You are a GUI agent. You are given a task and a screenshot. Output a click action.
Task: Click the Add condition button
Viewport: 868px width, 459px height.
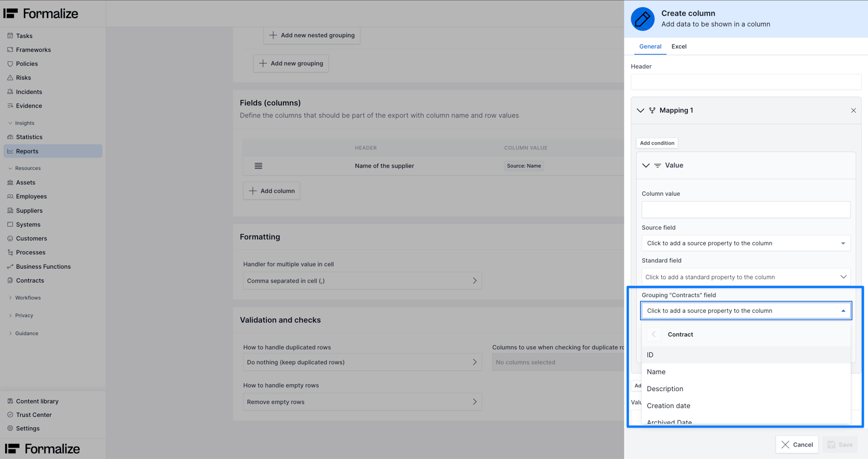click(657, 143)
